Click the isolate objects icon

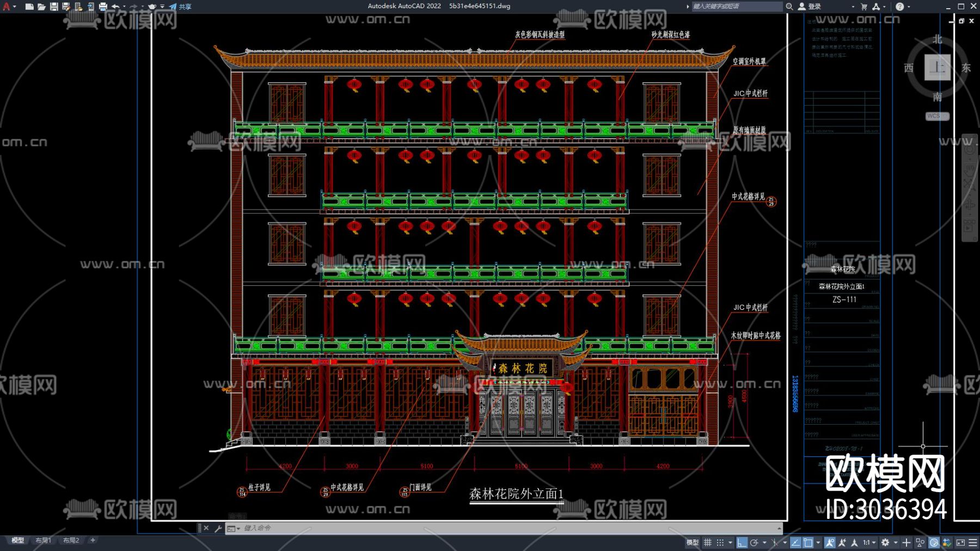coord(920,542)
